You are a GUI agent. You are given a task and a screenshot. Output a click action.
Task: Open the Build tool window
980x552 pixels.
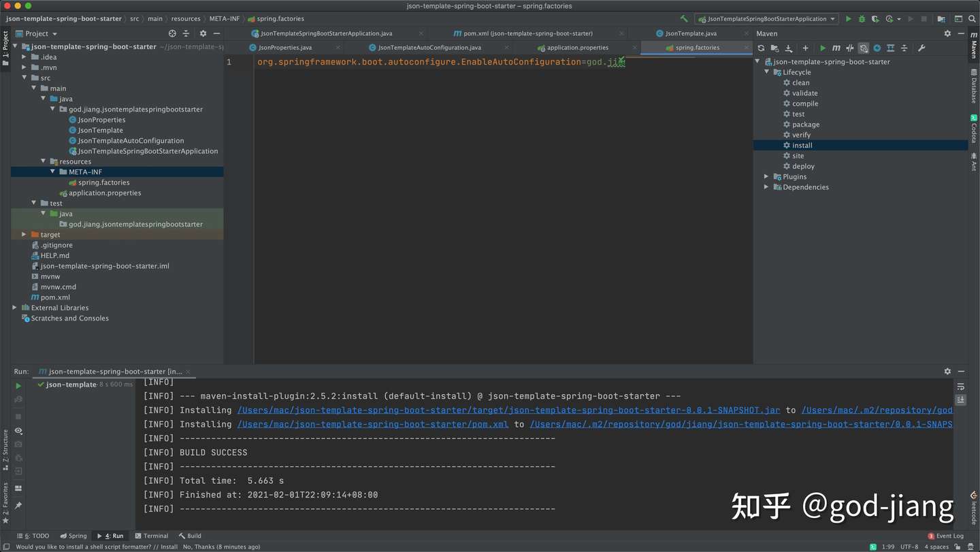(x=190, y=536)
